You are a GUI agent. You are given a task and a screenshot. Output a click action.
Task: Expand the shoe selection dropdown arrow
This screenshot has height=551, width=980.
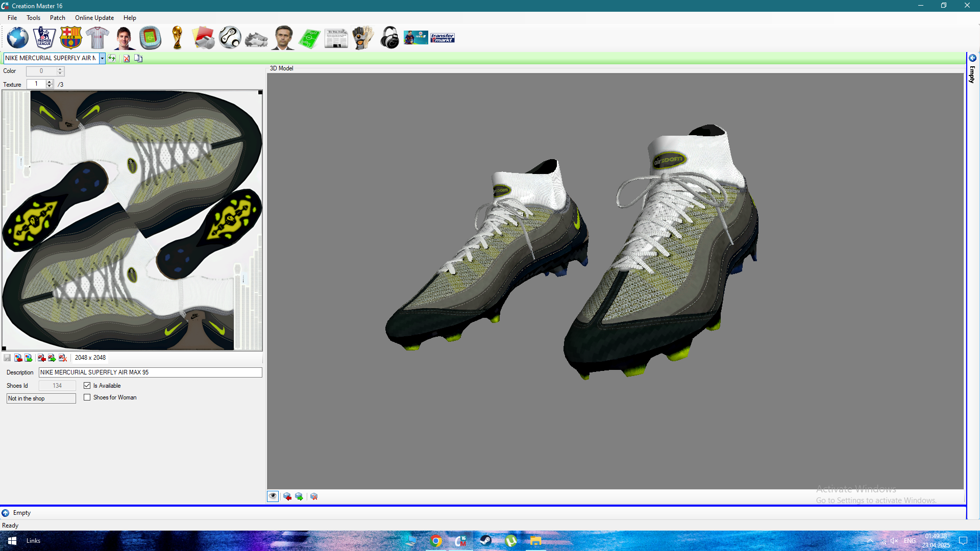point(102,58)
